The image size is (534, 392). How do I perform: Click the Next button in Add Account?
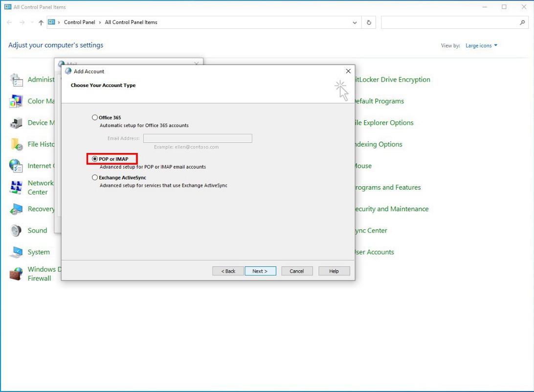tap(260, 271)
